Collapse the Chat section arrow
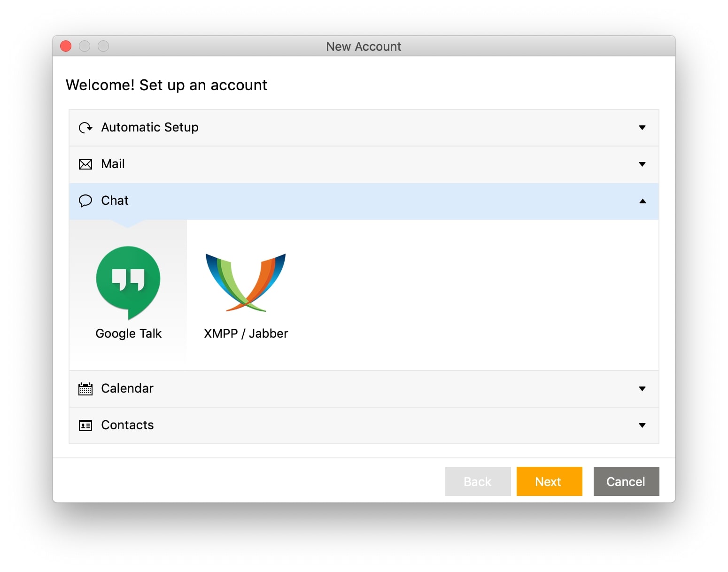Screen dimensions: 728x572 642,201
